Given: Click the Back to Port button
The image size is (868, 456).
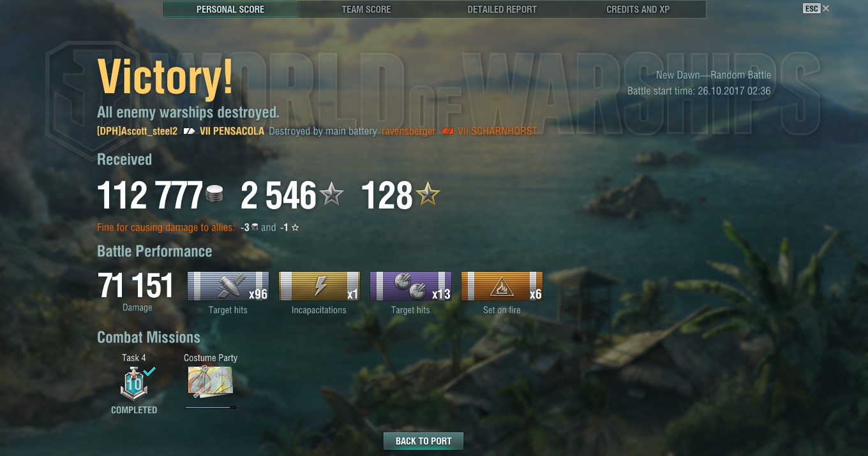Looking at the screenshot, I should 423,441.
